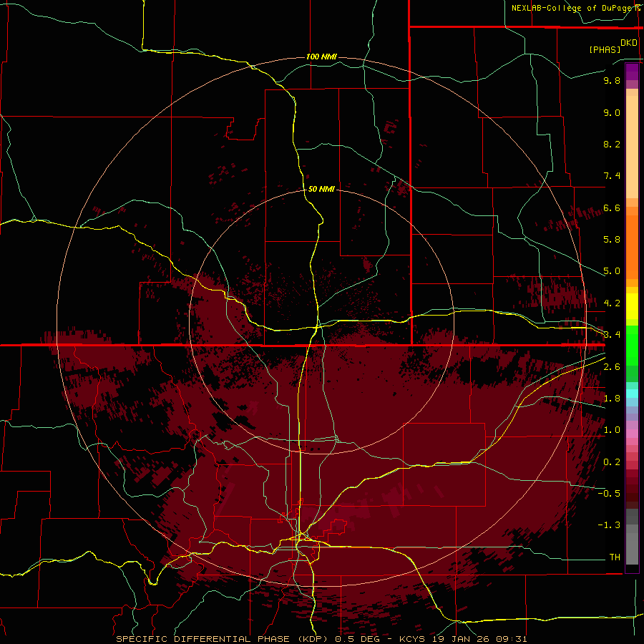Click the 1.8 value on the color scale
This screenshot has height=644, width=644.
point(612,399)
